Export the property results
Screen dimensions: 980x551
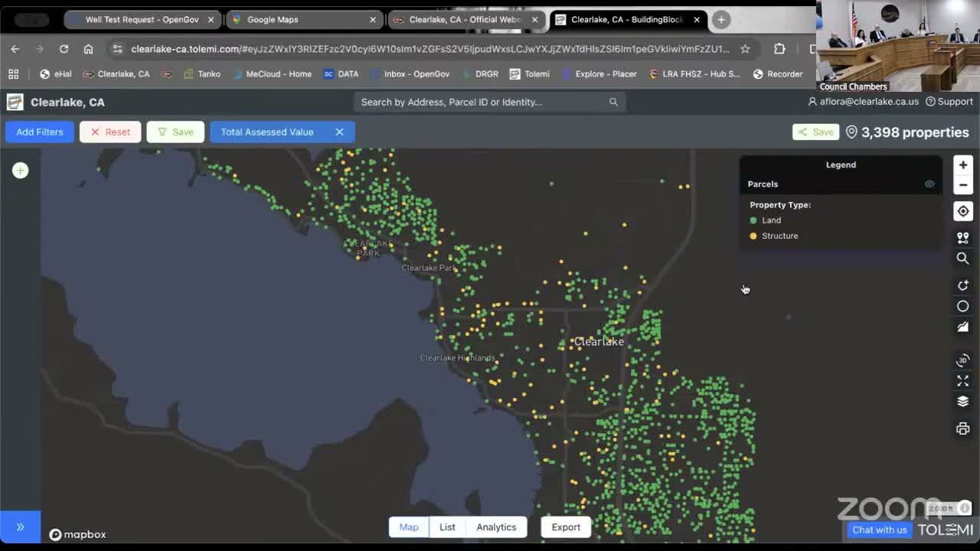566,527
